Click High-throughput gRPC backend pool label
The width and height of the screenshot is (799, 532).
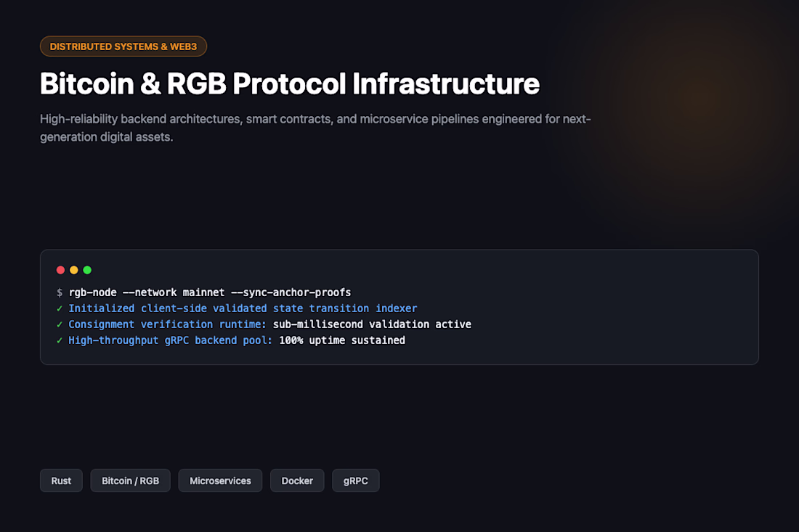tap(170, 340)
